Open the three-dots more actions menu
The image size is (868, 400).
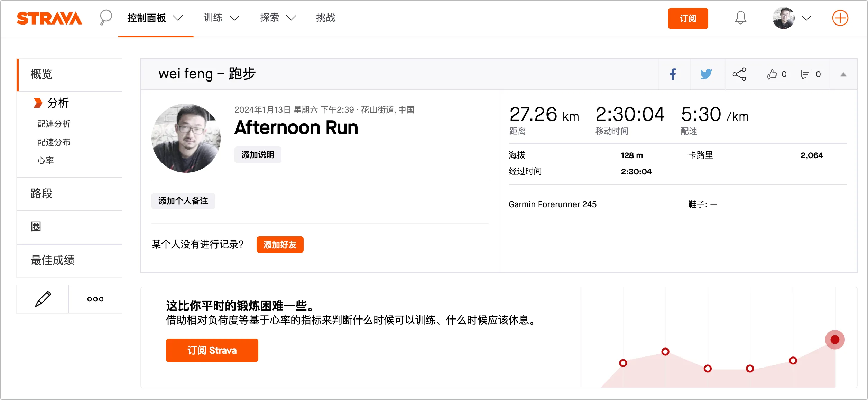(x=95, y=299)
